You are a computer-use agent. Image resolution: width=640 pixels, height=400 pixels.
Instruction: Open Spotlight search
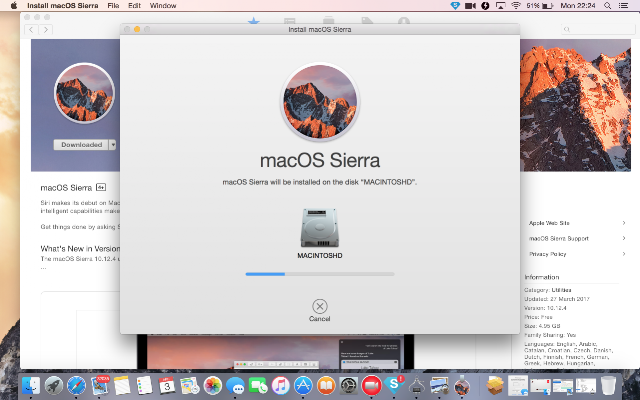607,6
